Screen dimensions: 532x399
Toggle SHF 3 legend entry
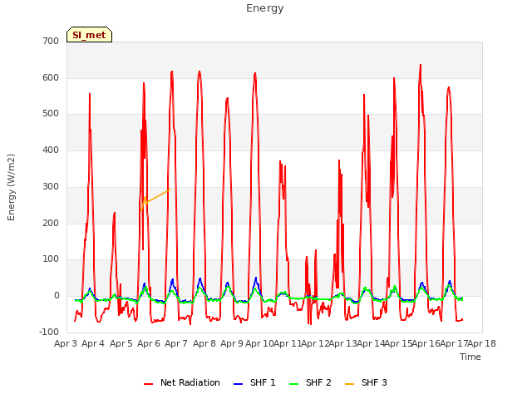(x=366, y=382)
